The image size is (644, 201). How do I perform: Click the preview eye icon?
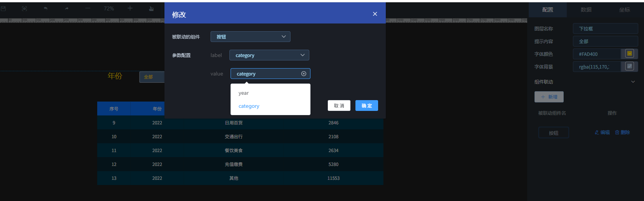pos(25,8)
